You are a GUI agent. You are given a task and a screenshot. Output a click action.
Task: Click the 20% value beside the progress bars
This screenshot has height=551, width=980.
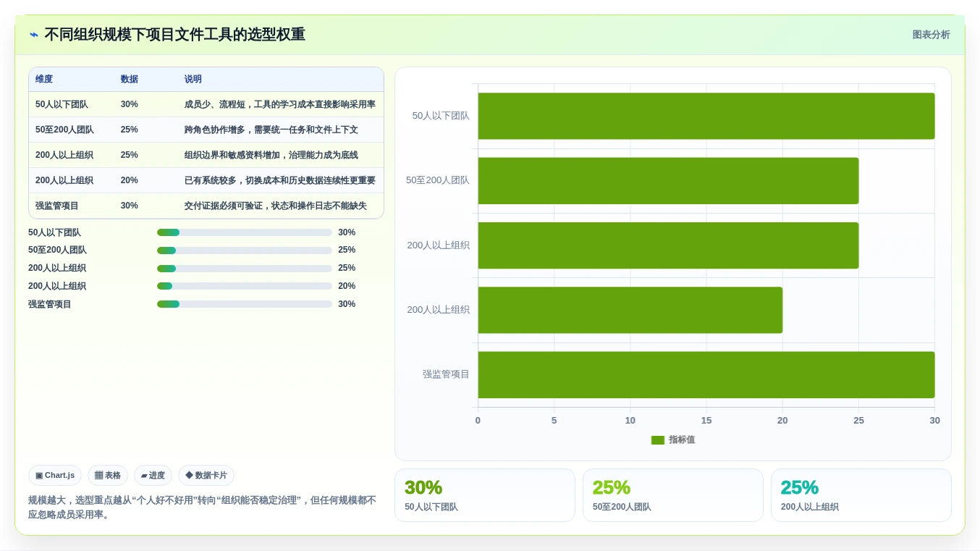[x=347, y=286]
